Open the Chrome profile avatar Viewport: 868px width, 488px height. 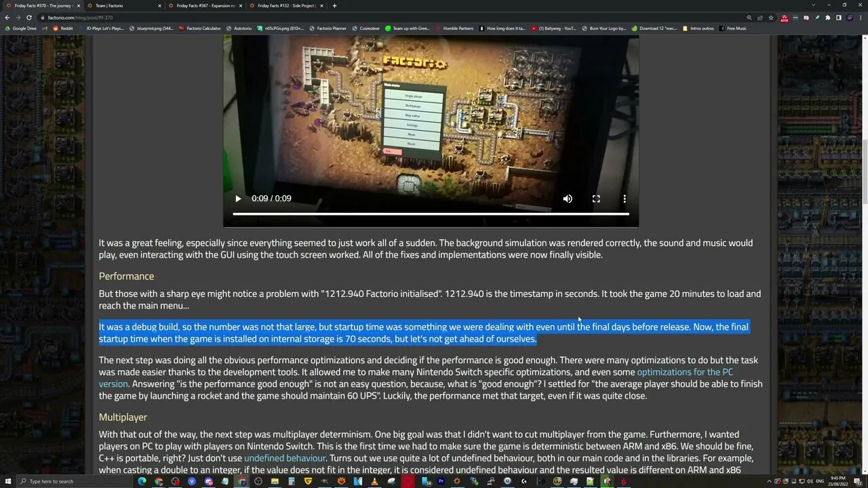click(x=850, y=17)
